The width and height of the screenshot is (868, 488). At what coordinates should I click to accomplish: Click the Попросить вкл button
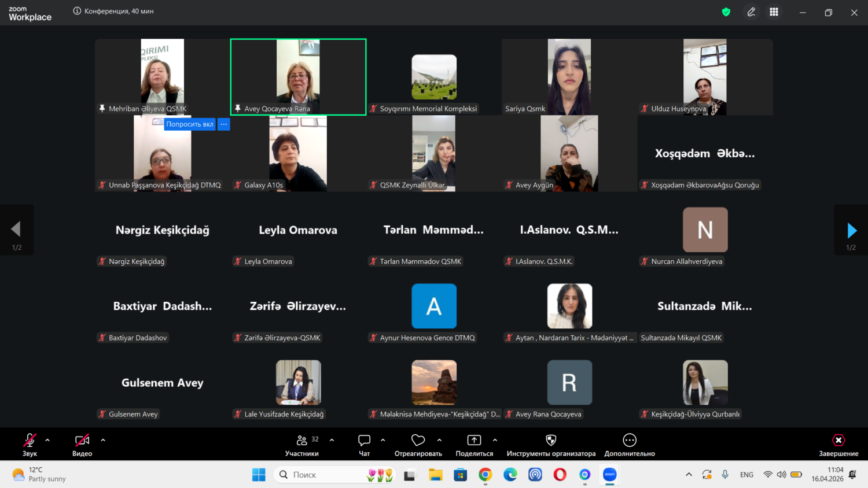coord(190,124)
